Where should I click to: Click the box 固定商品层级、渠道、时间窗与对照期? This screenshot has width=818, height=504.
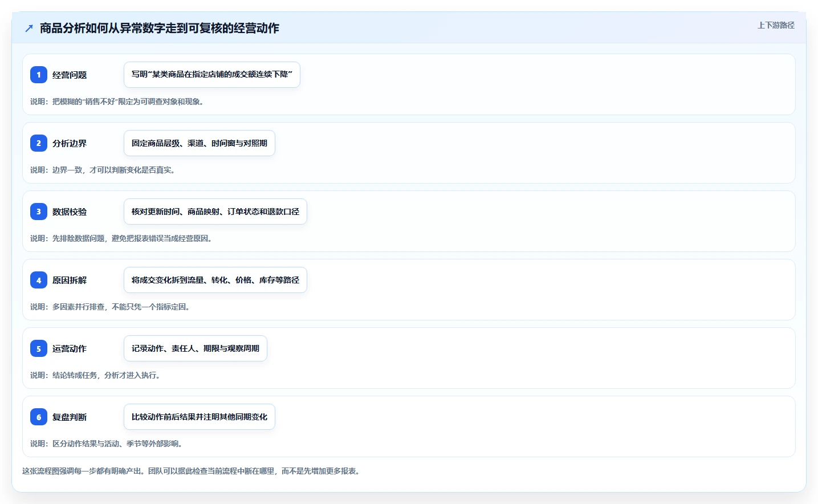(200, 143)
